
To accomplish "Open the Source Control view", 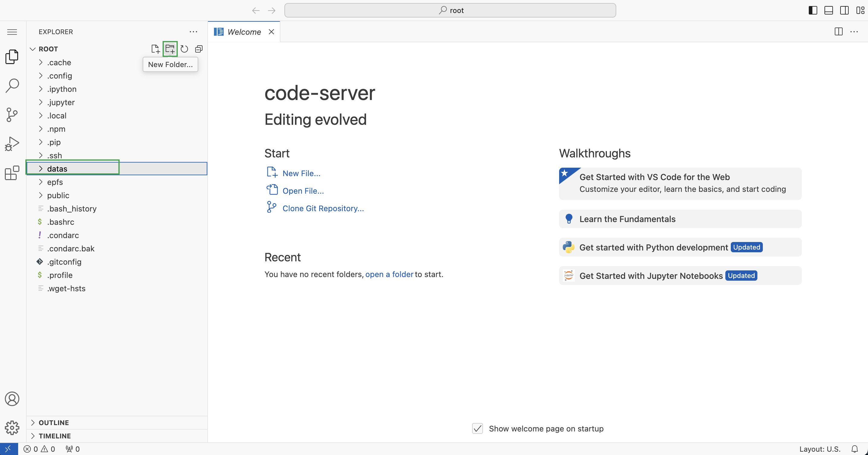I will point(12,115).
